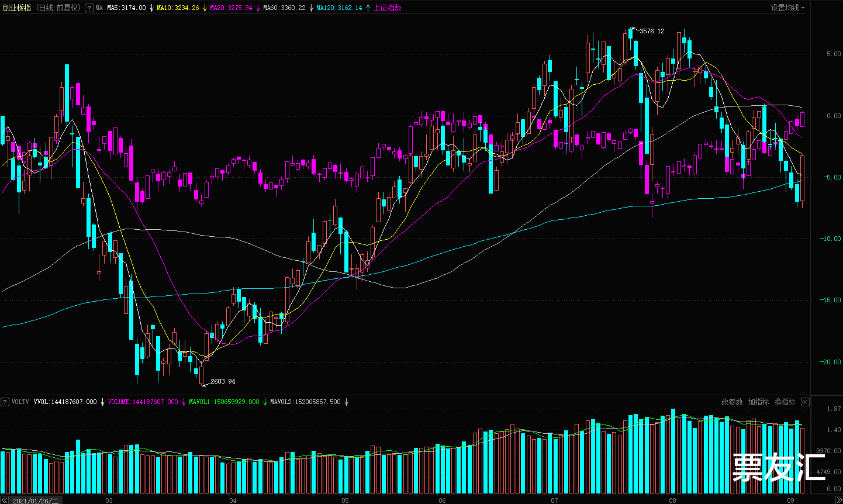Click the 3576.12 high price marker
The image size is (843, 504).
[x=652, y=32]
